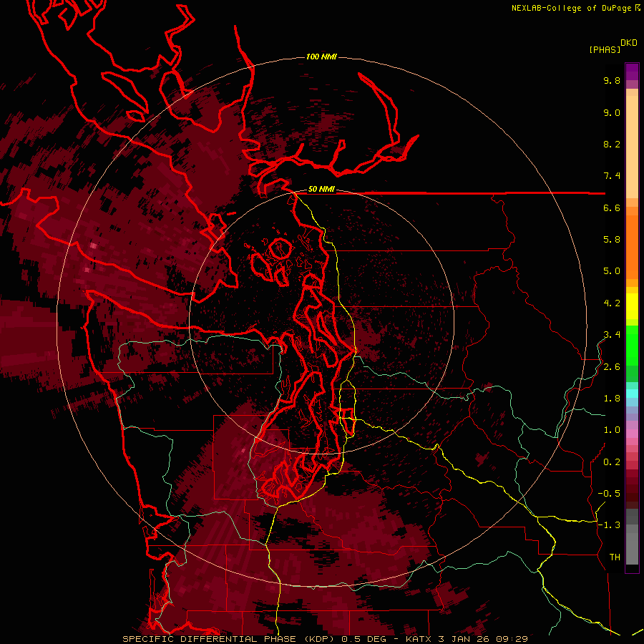Click the 1.8 scale value
The width and height of the screenshot is (644, 644).
click(612, 399)
